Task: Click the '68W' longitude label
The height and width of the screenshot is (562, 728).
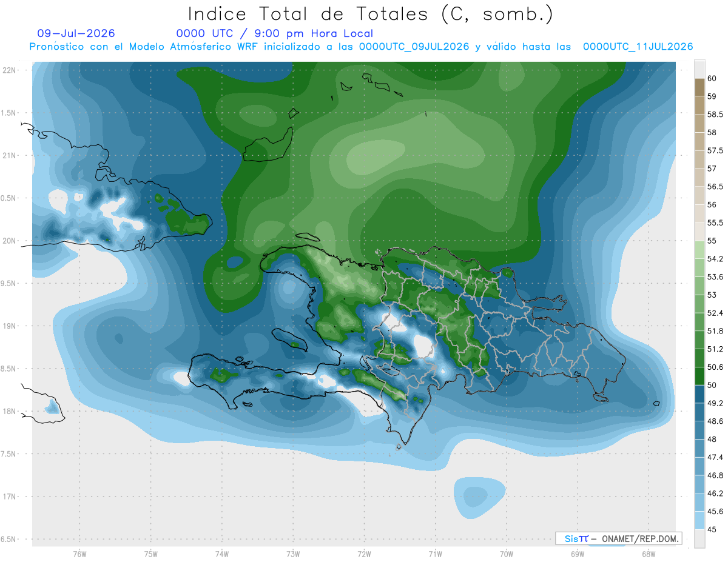Action: click(648, 554)
